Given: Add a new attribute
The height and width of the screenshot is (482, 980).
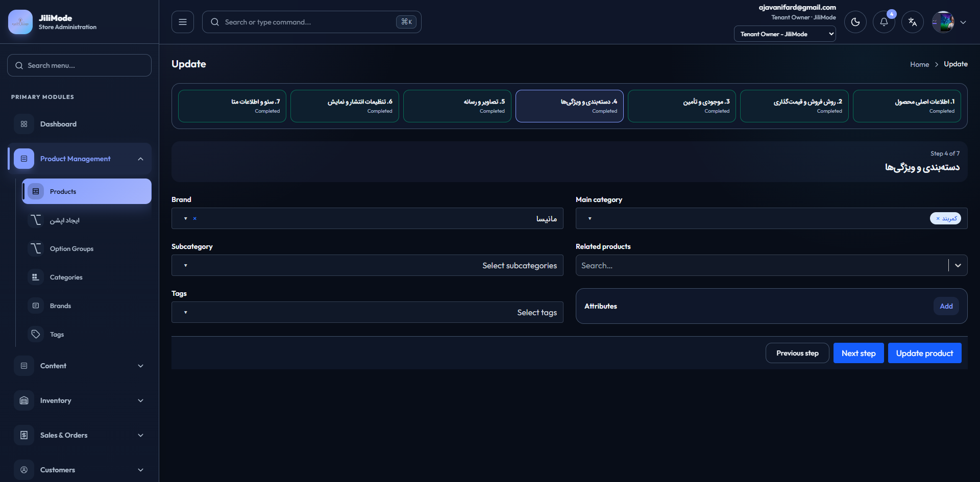Looking at the screenshot, I should coord(946,306).
